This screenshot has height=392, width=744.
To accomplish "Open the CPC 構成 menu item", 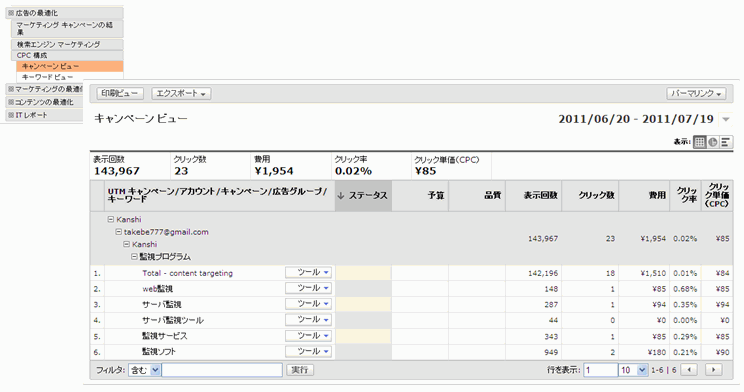I will point(67,55).
